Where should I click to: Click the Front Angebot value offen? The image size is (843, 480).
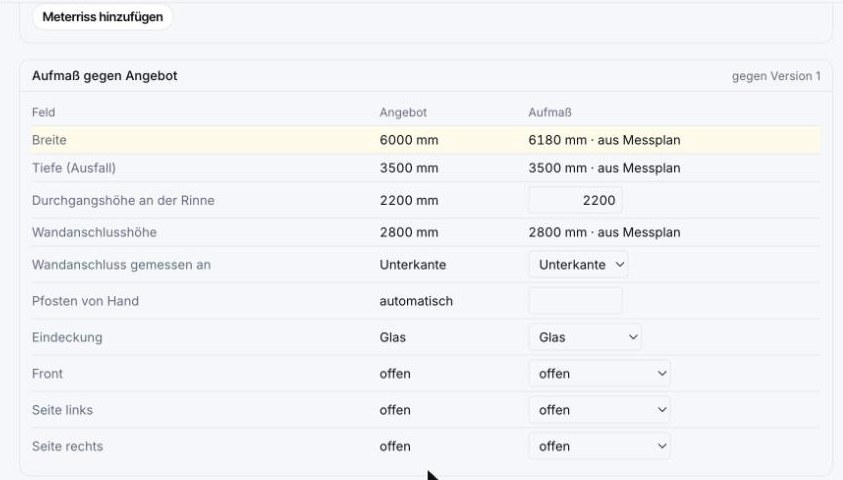pos(395,374)
